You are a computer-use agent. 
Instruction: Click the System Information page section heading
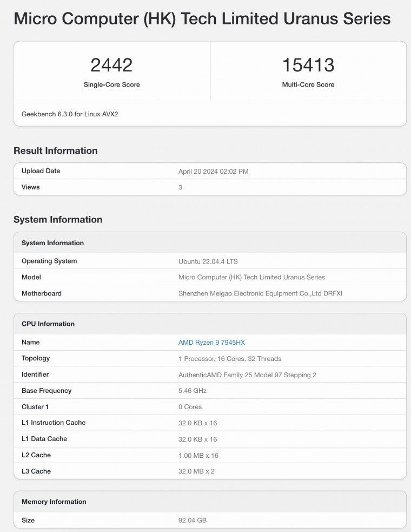pos(58,220)
